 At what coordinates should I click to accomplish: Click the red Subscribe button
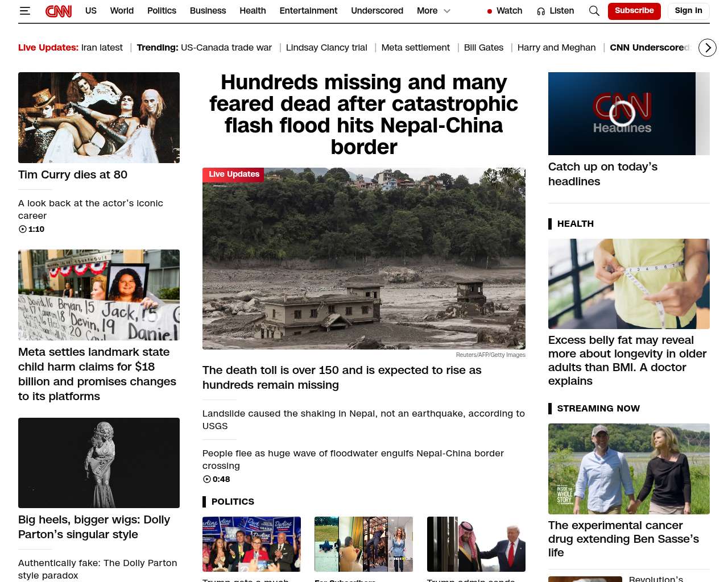point(634,11)
